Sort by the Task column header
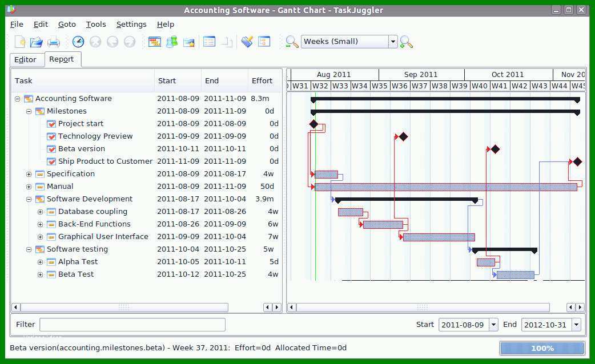The width and height of the screenshot is (595, 364). (x=82, y=80)
